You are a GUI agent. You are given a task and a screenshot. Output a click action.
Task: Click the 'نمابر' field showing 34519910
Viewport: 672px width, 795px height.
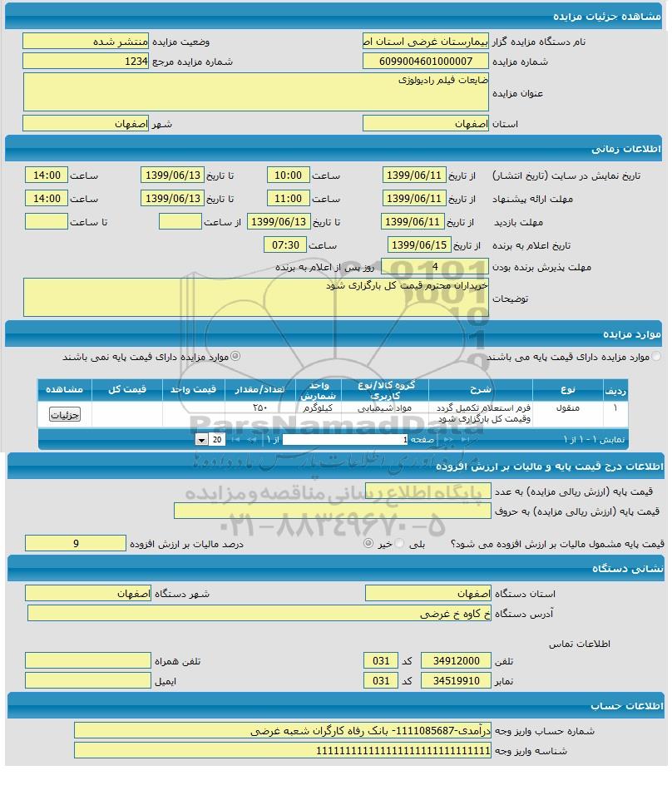456,680
